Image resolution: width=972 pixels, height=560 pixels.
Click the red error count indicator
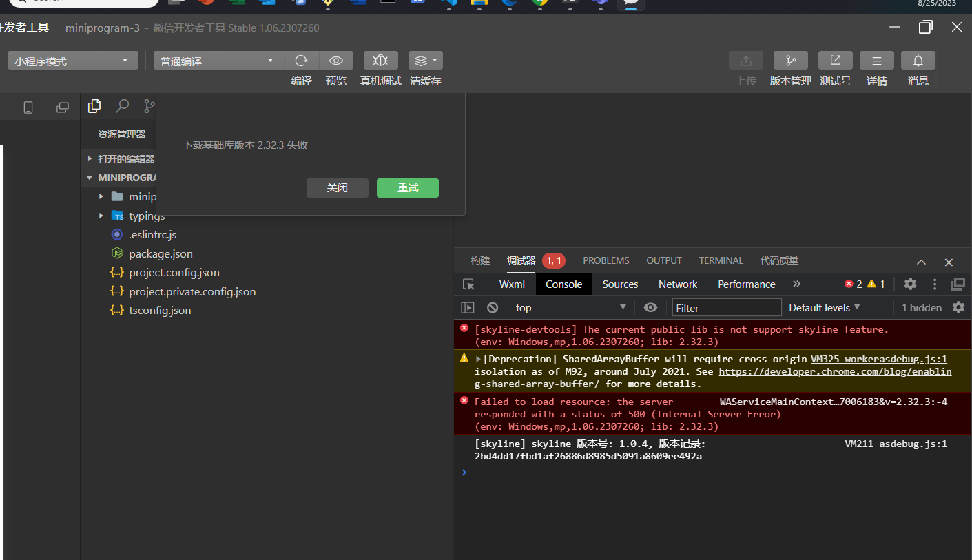[x=854, y=284]
